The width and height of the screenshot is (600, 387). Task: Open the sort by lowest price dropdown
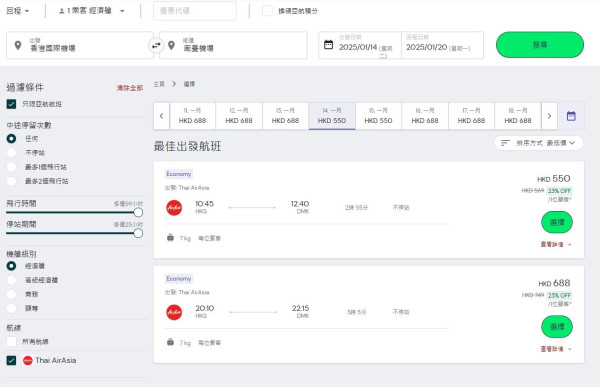click(x=539, y=143)
